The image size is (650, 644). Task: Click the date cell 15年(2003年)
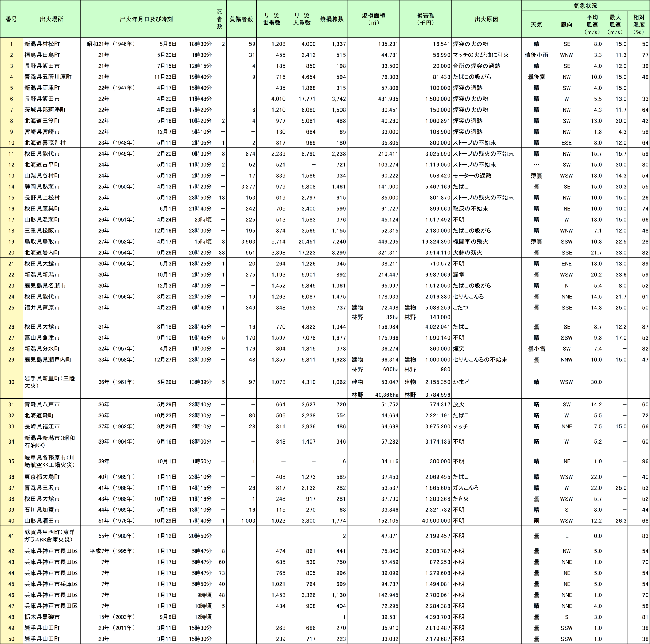pyautogui.click(x=117, y=617)
